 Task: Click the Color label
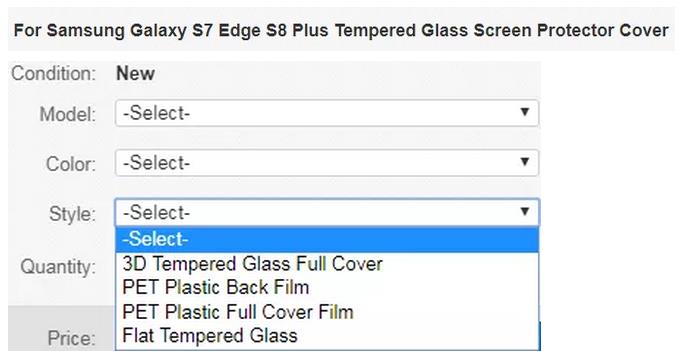[71, 164]
